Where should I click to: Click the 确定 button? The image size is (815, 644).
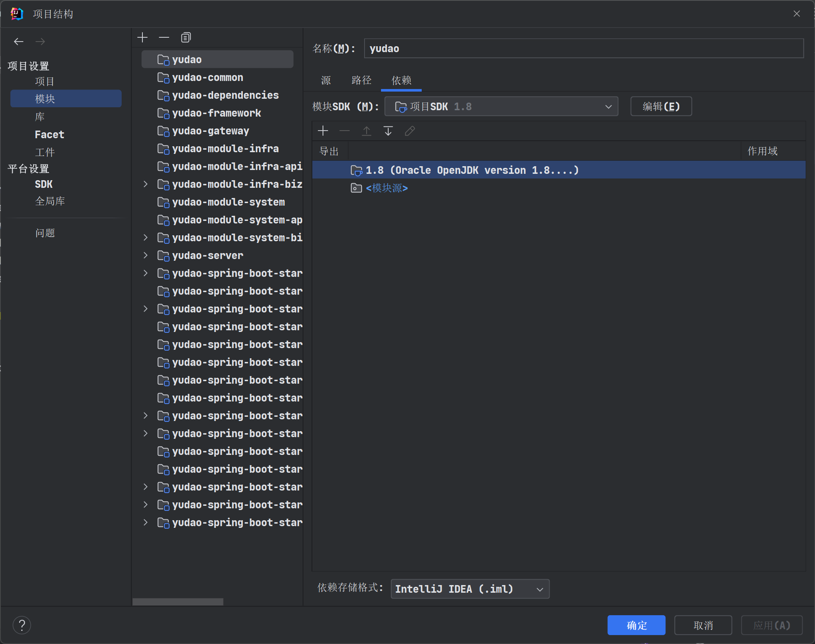coord(636,625)
